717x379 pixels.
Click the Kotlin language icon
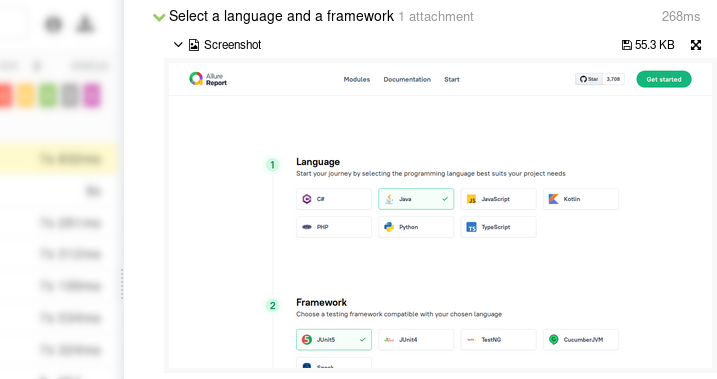pyautogui.click(x=553, y=199)
